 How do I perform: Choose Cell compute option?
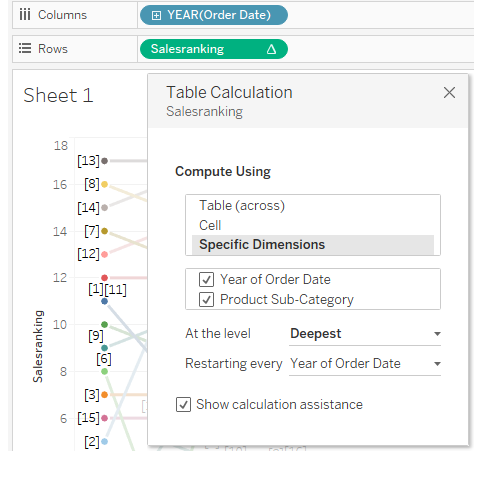click(210, 225)
